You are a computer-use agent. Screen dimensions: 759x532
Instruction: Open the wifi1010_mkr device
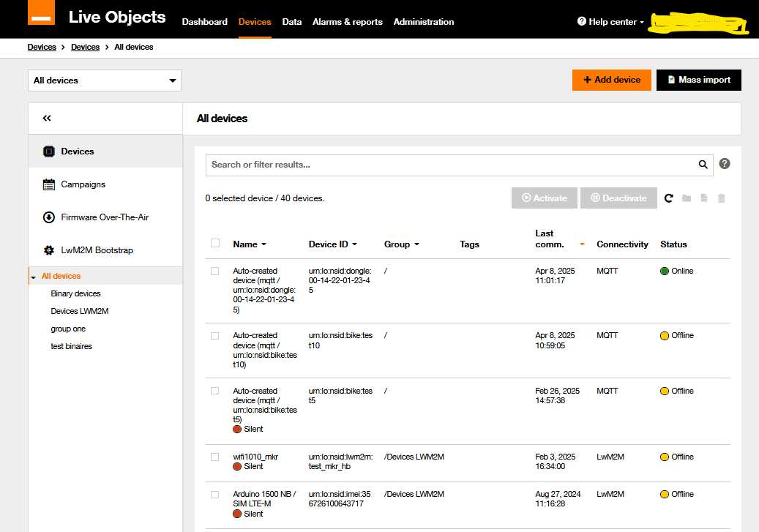255,457
